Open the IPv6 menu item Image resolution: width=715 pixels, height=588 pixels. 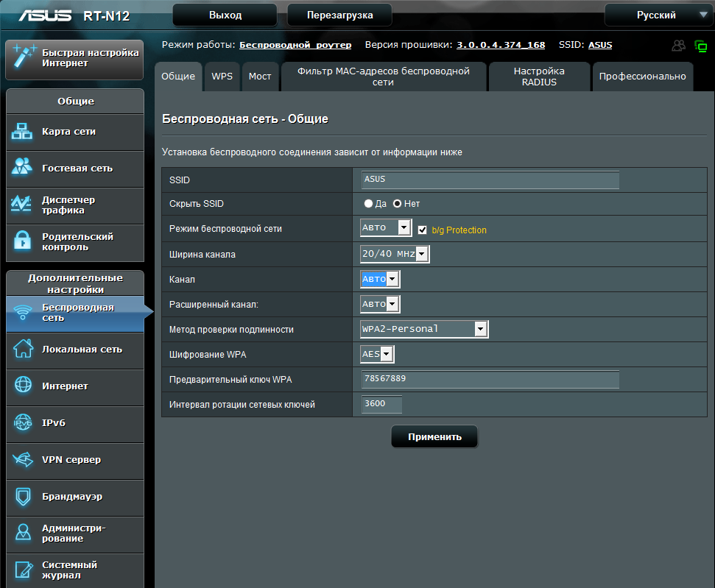tap(75, 424)
